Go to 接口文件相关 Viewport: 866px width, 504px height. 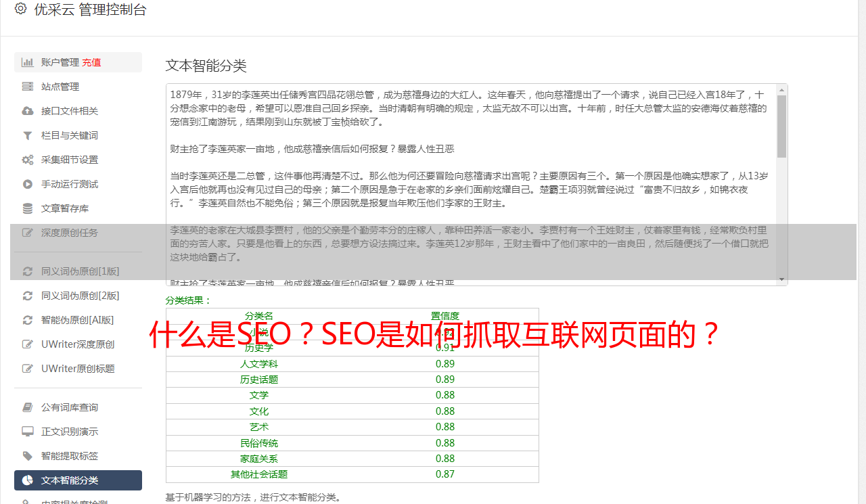78,111
